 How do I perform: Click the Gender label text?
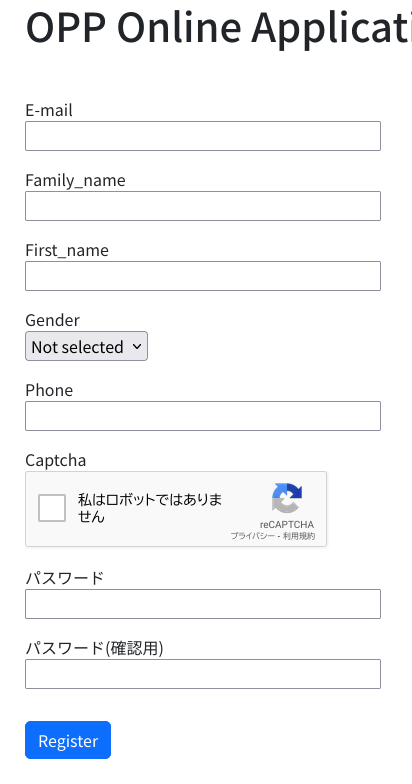[x=52, y=320]
